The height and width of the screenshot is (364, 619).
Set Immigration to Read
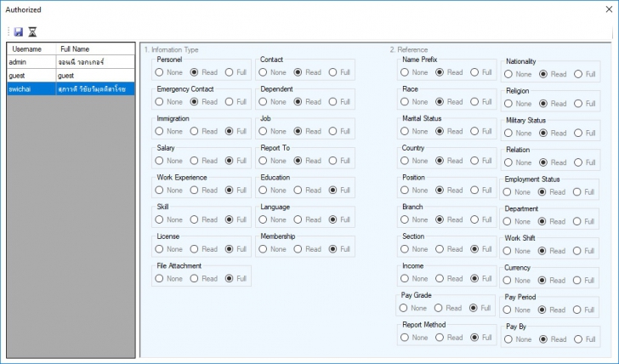204,131
